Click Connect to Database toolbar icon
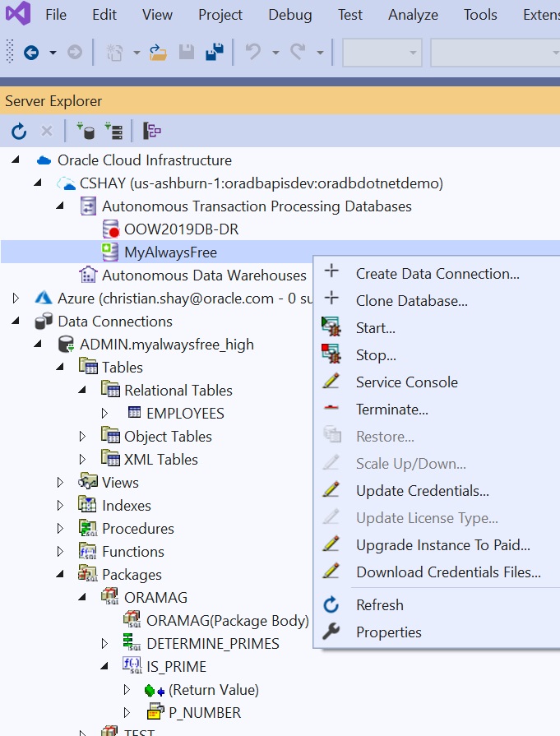Screen dimensions: 560x736 86,131
